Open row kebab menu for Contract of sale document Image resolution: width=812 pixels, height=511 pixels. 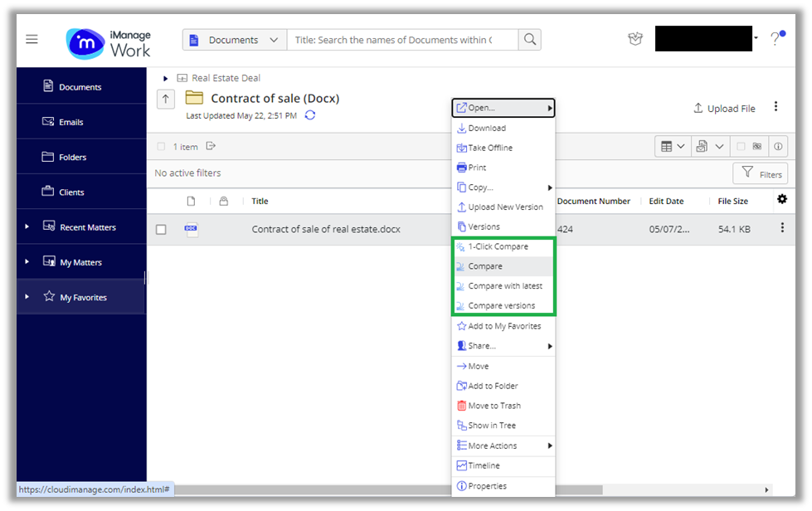782,228
